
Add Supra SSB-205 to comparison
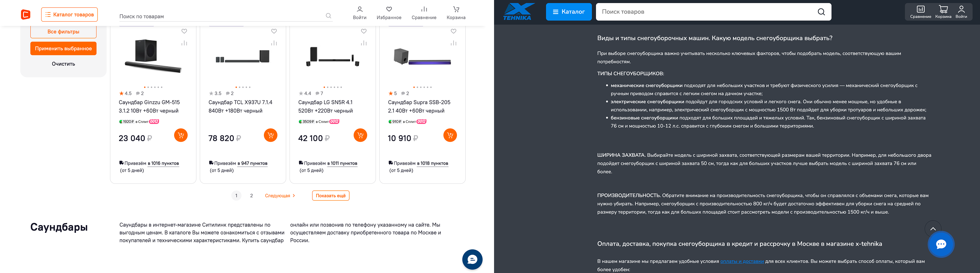[454, 43]
